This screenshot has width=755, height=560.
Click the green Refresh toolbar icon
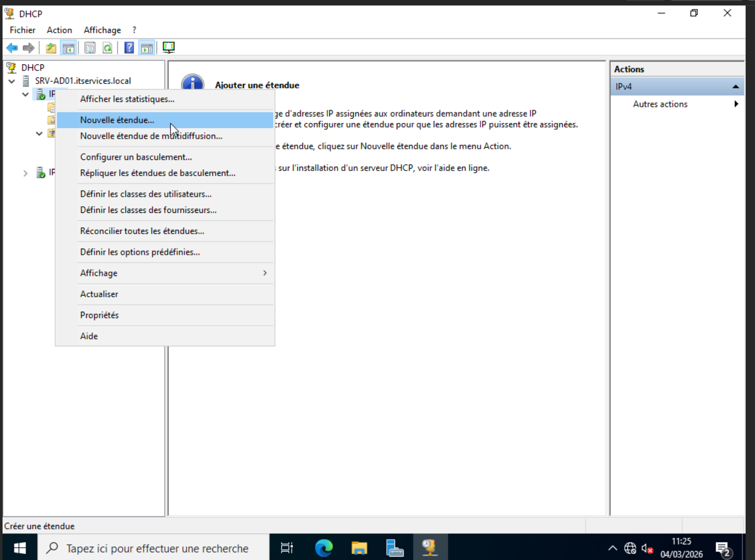pyautogui.click(x=107, y=48)
